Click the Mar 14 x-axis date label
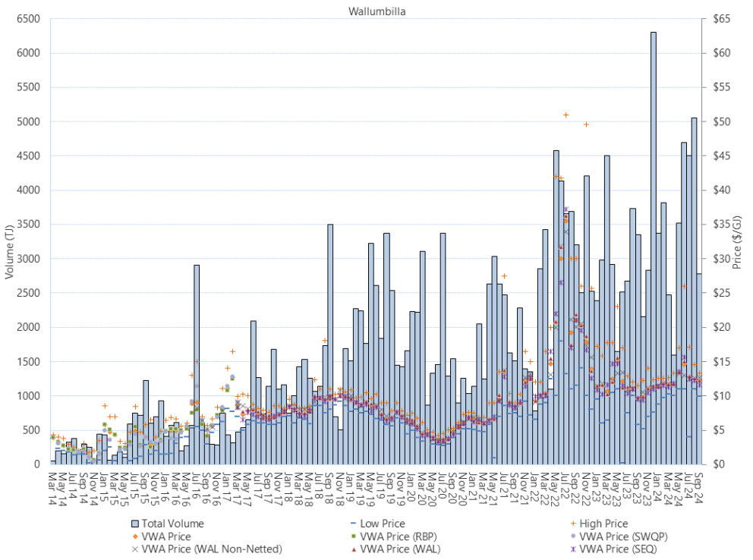This screenshot has width=753, height=560. (52, 489)
